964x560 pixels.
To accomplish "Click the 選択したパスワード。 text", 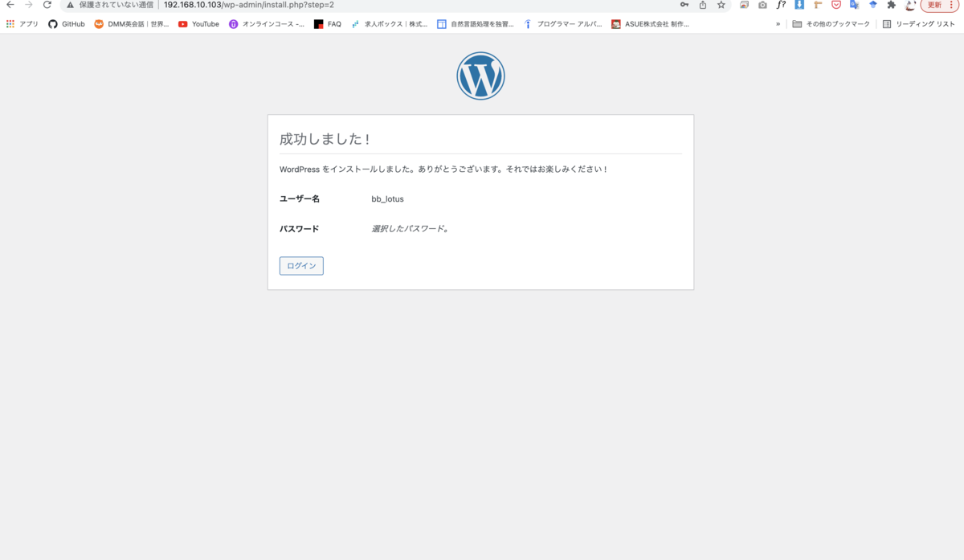I will click(410, 229).
